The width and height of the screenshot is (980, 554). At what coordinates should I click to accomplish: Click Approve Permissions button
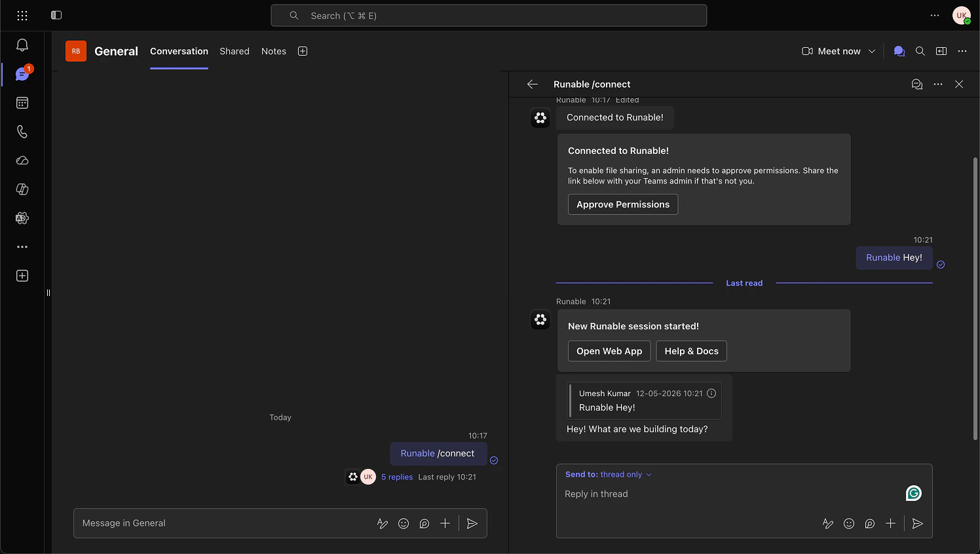(x=623, y=204)
